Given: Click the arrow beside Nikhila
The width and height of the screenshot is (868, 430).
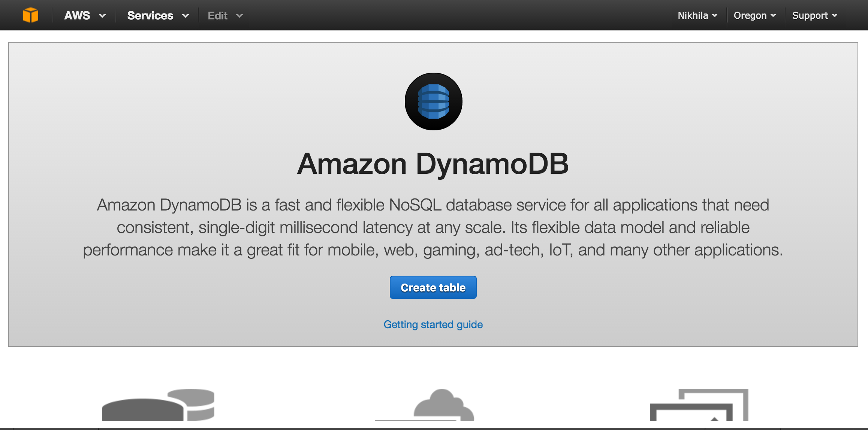Looking at the screenshot, I should pyautogui.click(x=715, y=16).
